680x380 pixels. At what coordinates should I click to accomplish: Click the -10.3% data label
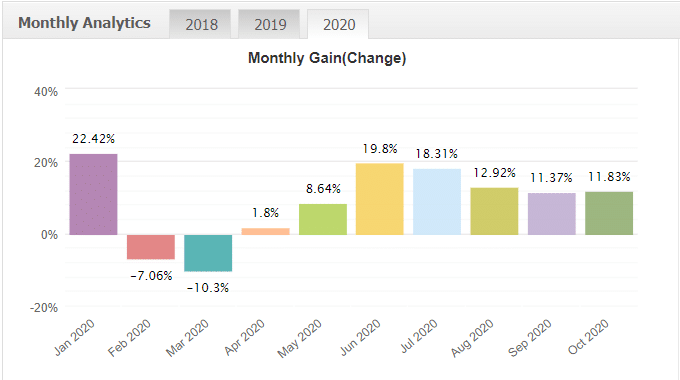208,288
